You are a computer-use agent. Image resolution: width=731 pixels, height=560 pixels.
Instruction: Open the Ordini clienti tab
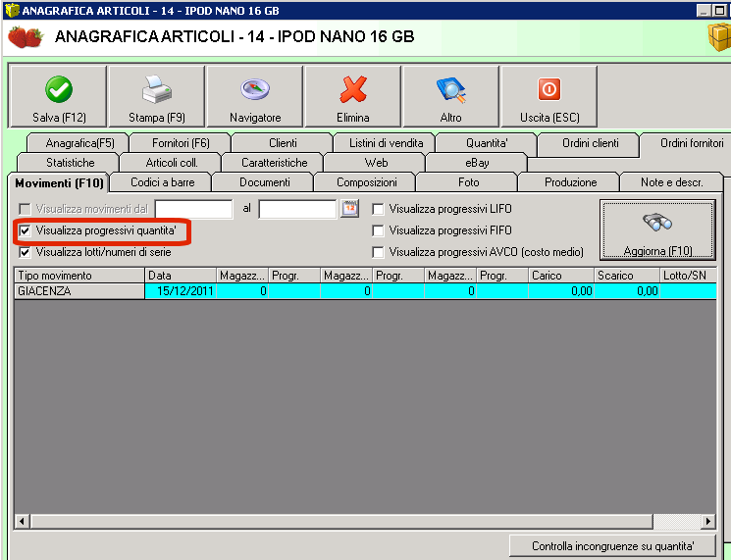[591, 143]
